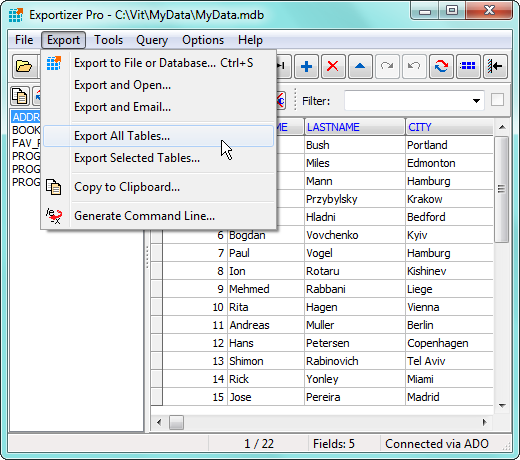
Task: Click the red command line icon in menu
Action: [54, 216]
